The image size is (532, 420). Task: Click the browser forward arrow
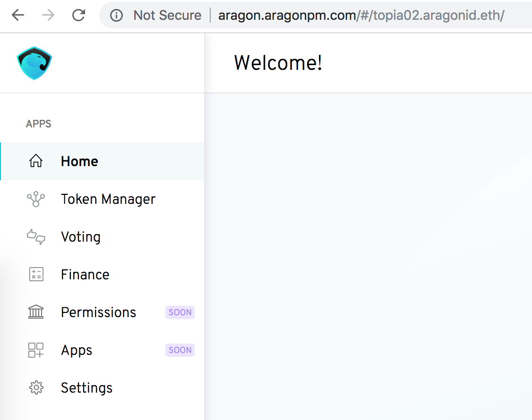tap(48, 15)
